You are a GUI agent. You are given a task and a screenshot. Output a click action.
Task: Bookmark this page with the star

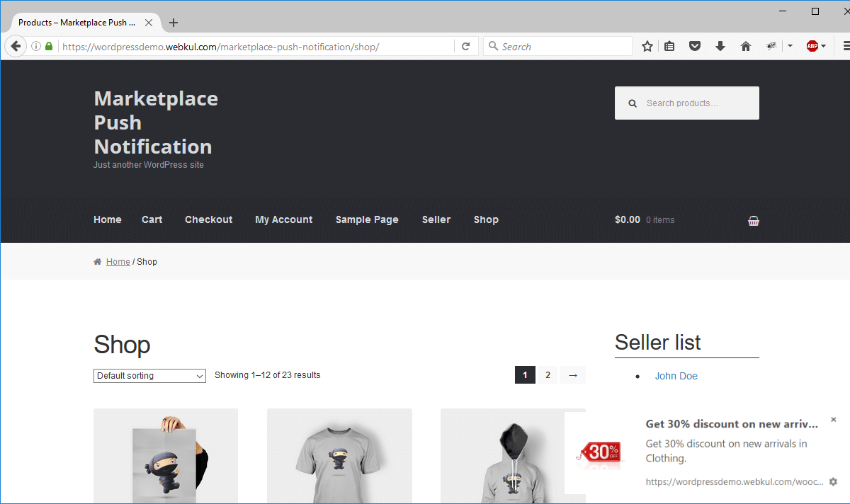[647, 45]
